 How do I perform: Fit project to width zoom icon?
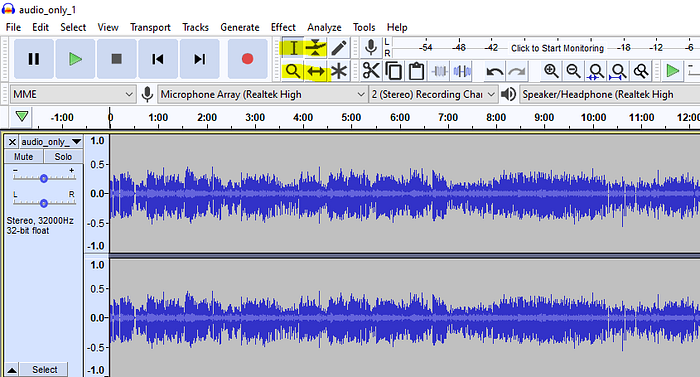click(618, 71)
